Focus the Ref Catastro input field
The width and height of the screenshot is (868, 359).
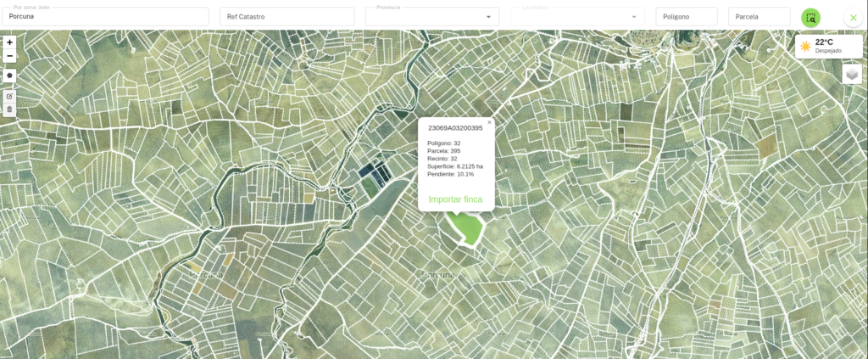point(287,17)
